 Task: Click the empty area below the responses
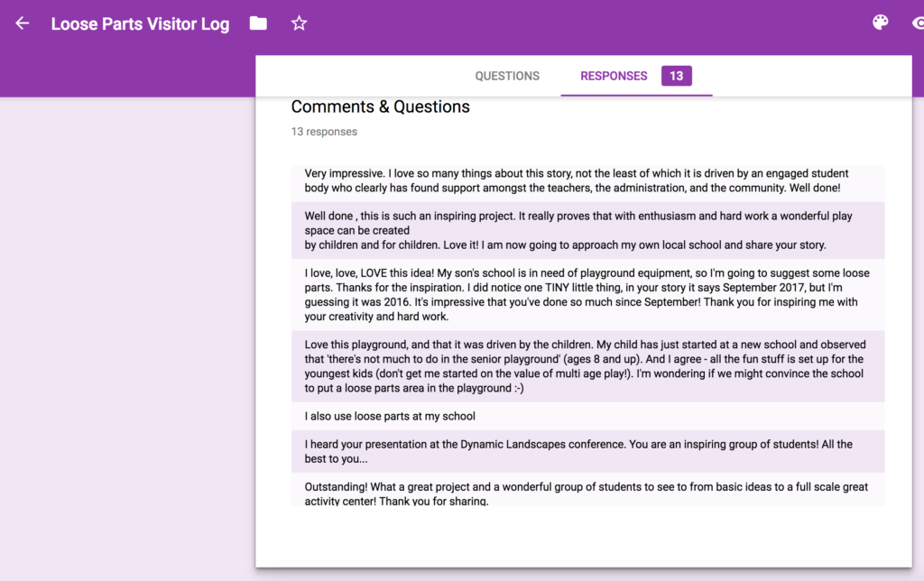[x=584, y=536]
